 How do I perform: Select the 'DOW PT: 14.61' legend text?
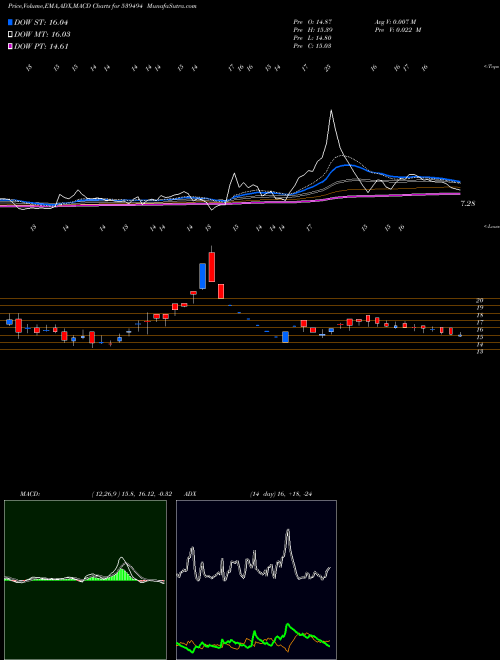[x=41, y=47]
